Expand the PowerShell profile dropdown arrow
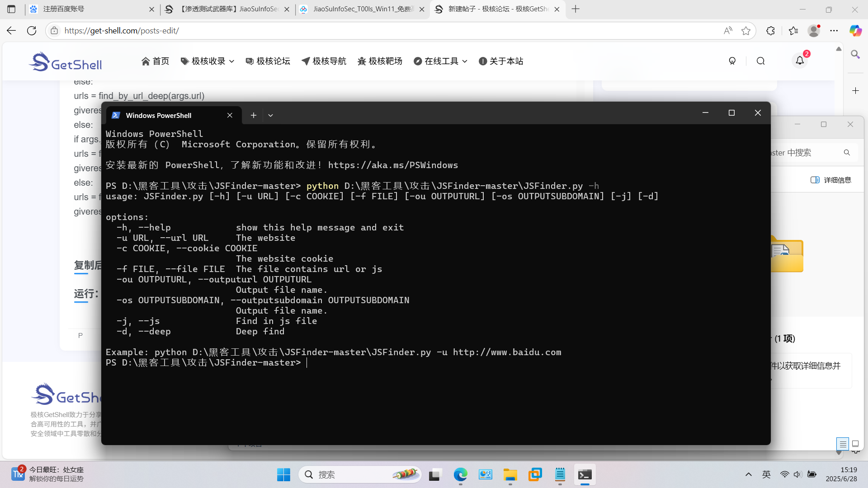Screen dimensions: 868x488 click(x=270, y=115)
